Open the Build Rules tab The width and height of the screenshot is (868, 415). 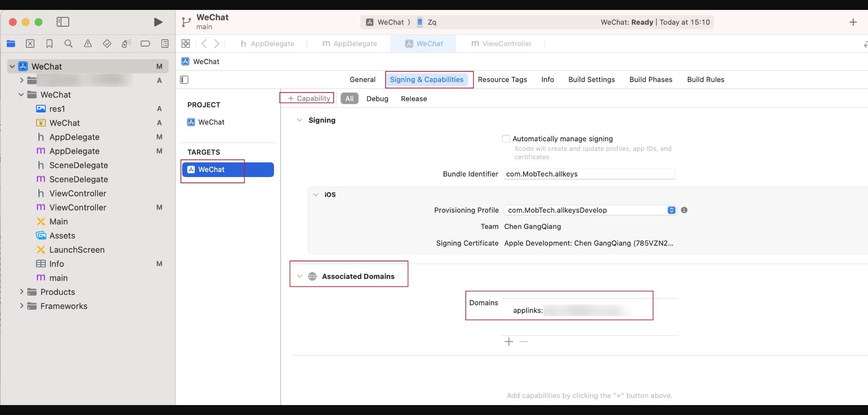tap(705, 79)
